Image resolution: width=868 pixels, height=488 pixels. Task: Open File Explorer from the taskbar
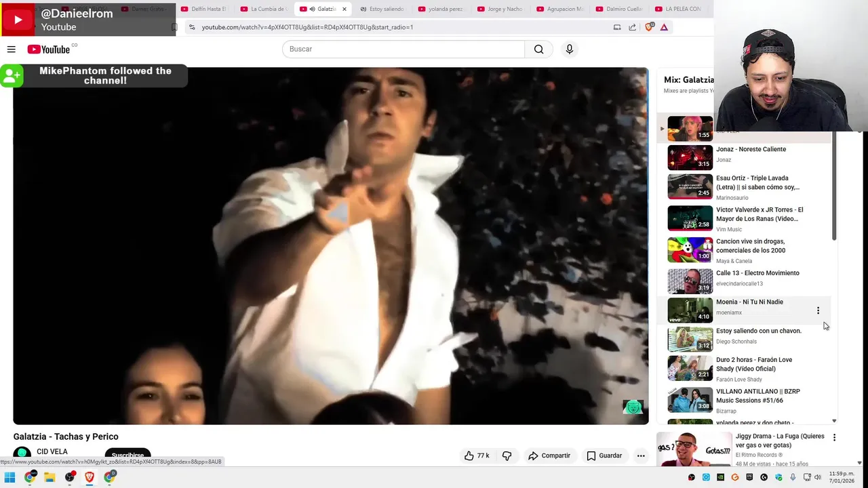(x=50, y=477)
